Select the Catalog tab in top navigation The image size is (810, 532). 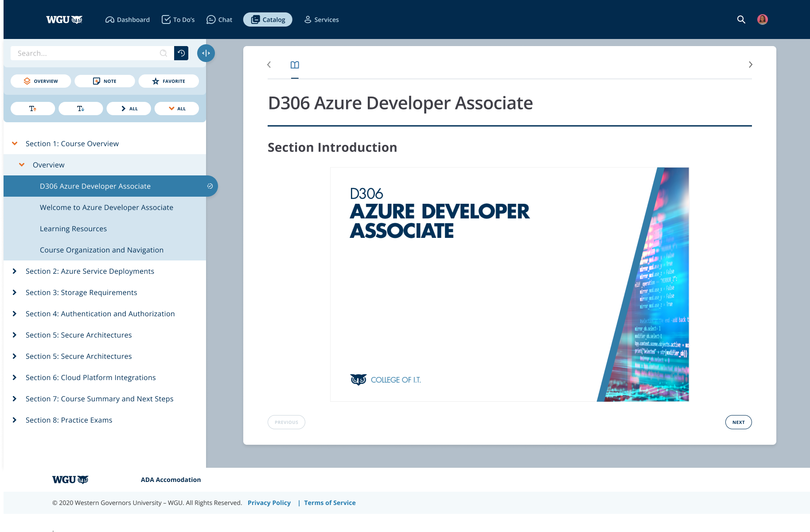coord(268,19)
